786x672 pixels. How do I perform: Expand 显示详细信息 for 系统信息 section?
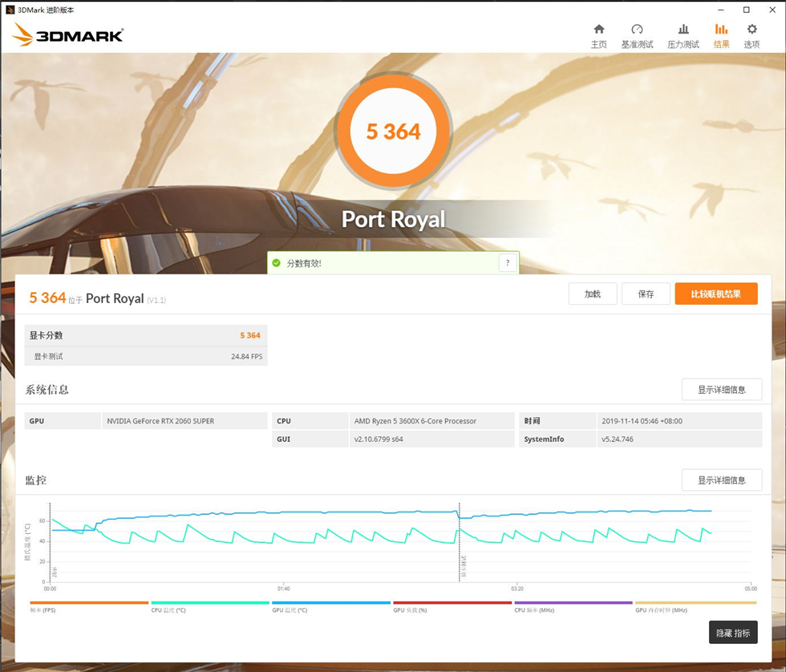(x=721, y=390)
